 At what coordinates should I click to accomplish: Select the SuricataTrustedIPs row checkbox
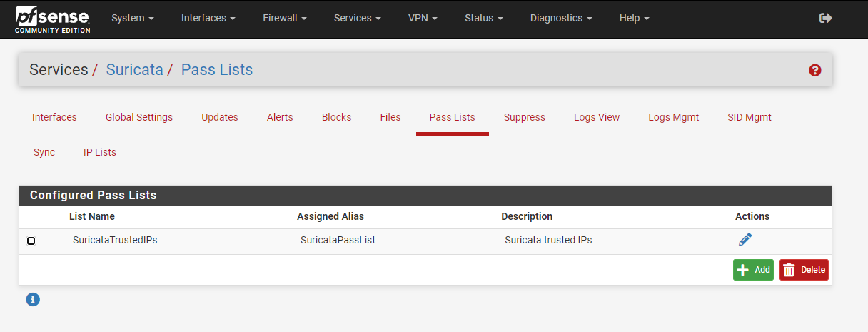click(31, 241)
